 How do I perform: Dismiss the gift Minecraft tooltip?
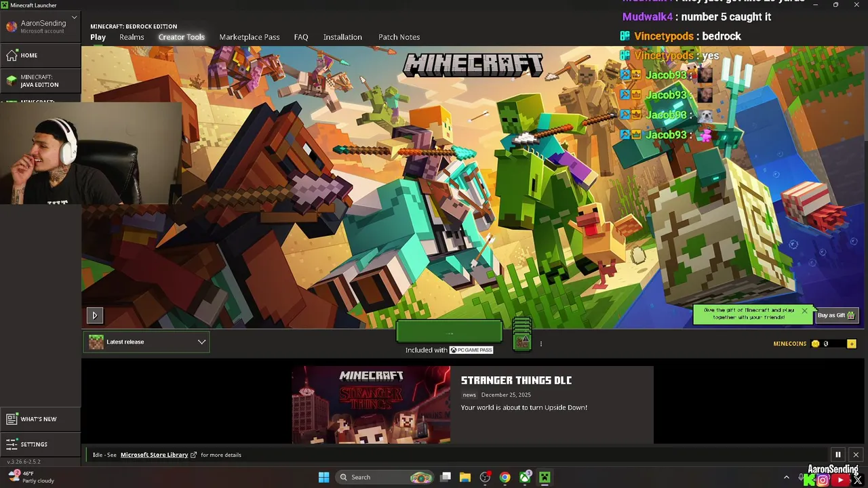tap(804, 311)
